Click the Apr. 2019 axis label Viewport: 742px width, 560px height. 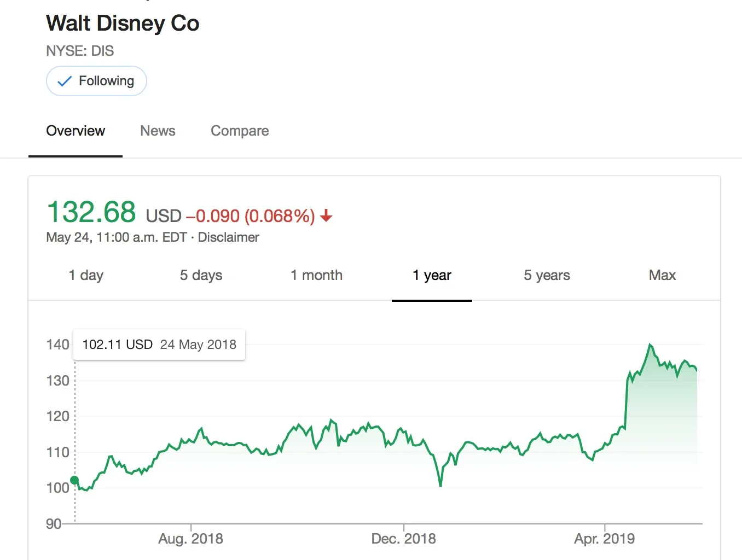coord(605,539)
